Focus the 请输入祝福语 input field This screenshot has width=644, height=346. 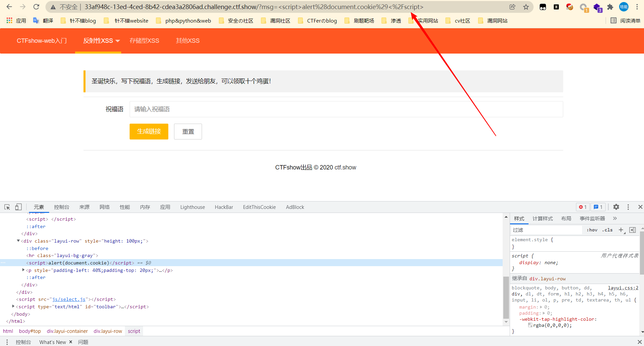pos(346,109)
